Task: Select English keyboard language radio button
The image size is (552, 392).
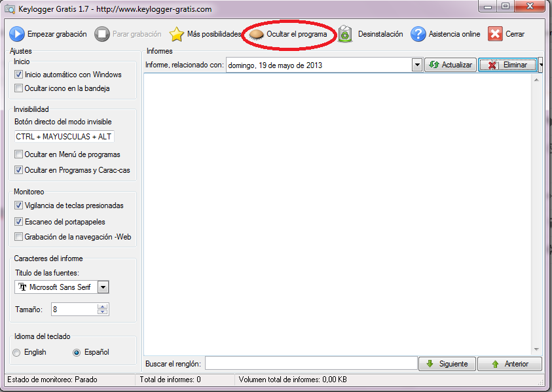Action: (16, 352)
